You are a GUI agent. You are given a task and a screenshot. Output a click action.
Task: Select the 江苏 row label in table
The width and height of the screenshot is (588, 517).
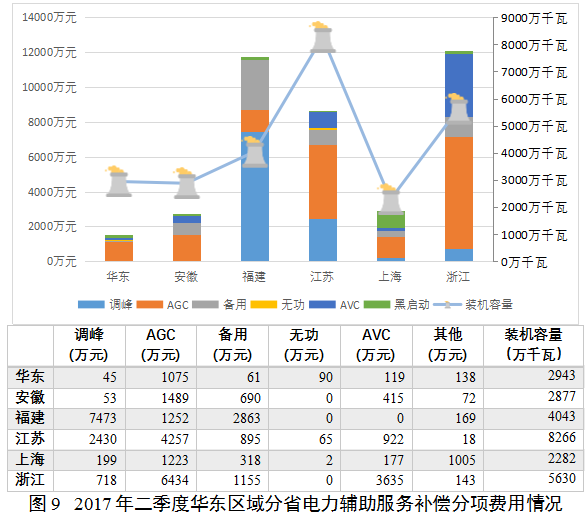30,439
